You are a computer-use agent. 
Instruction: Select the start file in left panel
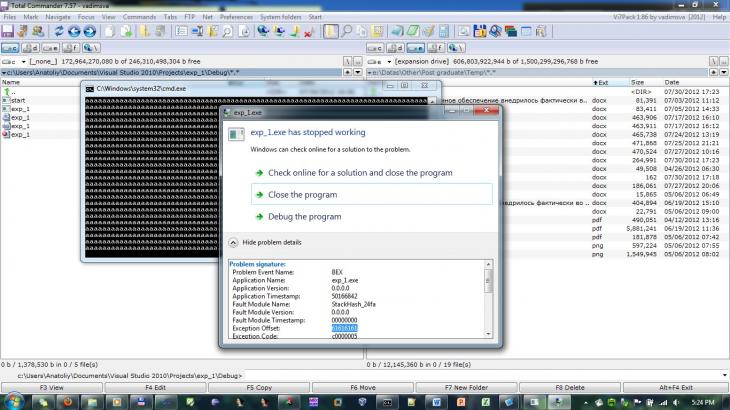(x=18, y=100)
